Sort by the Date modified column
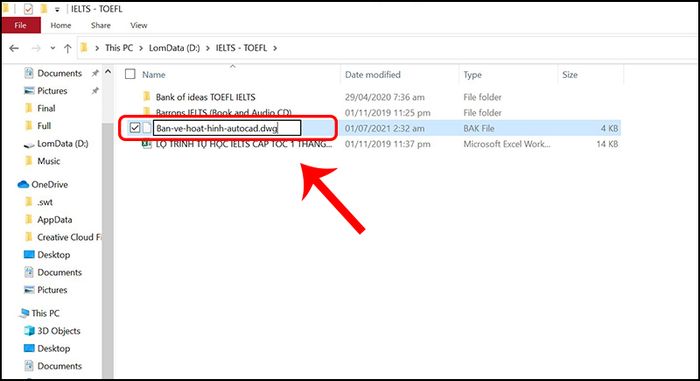Viewport: 700px width, 381px height. point(373,75)
